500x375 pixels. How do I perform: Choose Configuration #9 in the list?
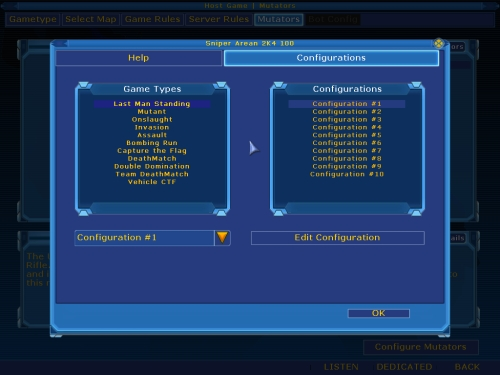pos(347,166)
